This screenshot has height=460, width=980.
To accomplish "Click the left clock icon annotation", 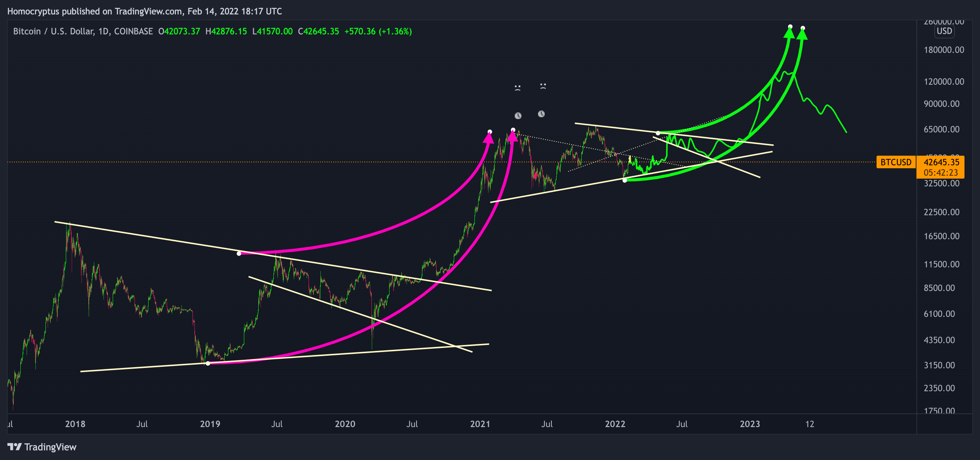I will click(518, 115).
